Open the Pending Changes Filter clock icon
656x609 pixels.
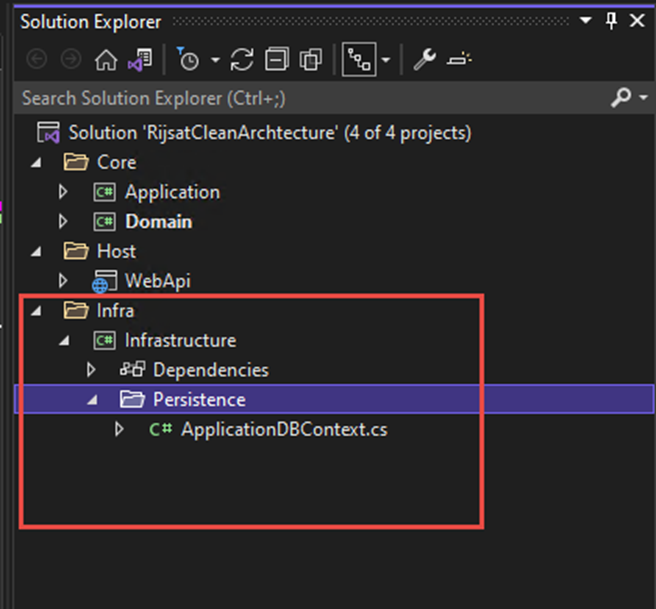click(188, 61)
